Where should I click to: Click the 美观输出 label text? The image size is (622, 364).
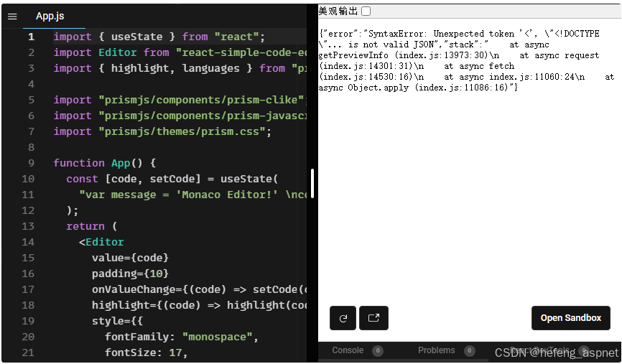(338, 11)
